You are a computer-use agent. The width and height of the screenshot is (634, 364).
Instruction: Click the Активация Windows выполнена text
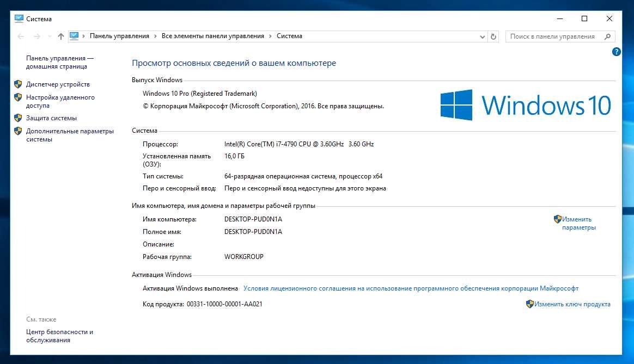point(190,288)
